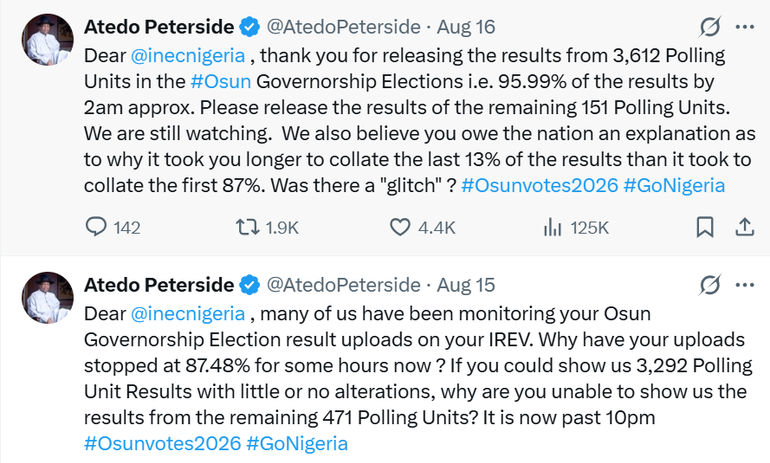Open more options on Aug 16 tweet
This screenshot has width=770, height=463.
pyautogui.click(x=744, y=27)
